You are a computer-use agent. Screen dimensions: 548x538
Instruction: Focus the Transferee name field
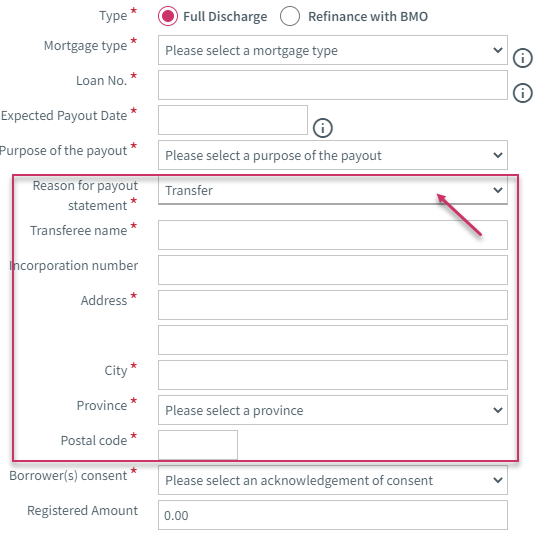tap(333, 235)
